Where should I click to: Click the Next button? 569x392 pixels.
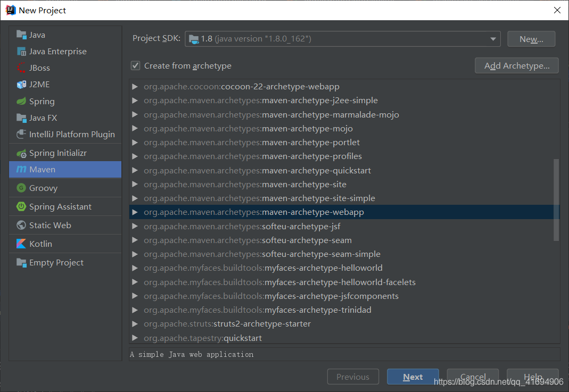413,377
